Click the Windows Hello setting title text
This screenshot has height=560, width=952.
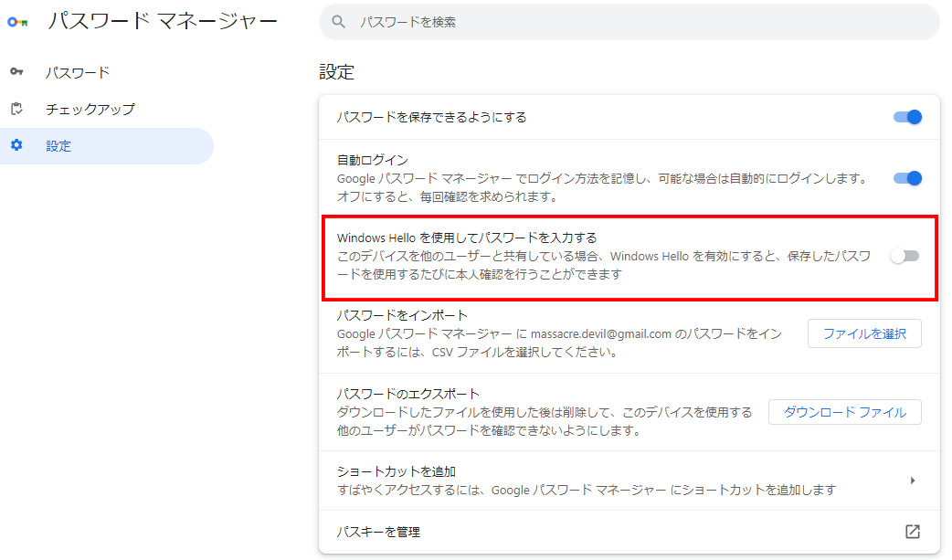pyautogui.click(x=466, y=237)
